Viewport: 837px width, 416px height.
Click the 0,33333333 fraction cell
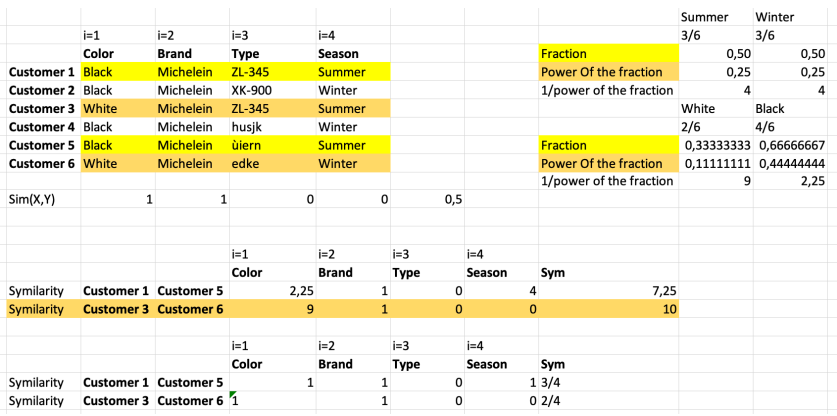pos(716,145)
